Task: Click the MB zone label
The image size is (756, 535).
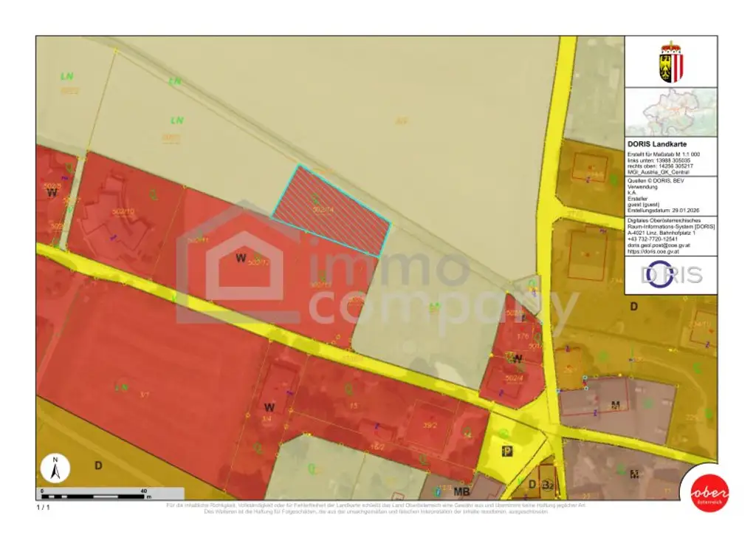Action: (463, 490)
